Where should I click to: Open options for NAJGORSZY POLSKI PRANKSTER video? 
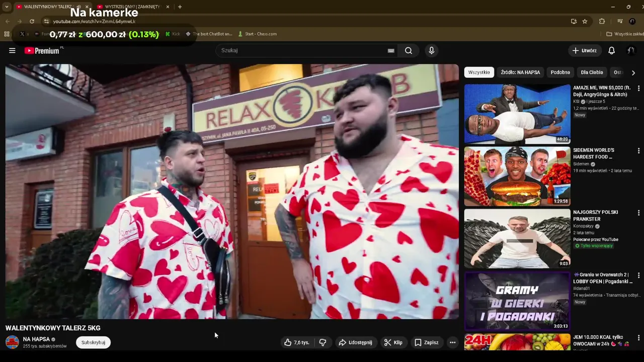[x=638, y=213]
